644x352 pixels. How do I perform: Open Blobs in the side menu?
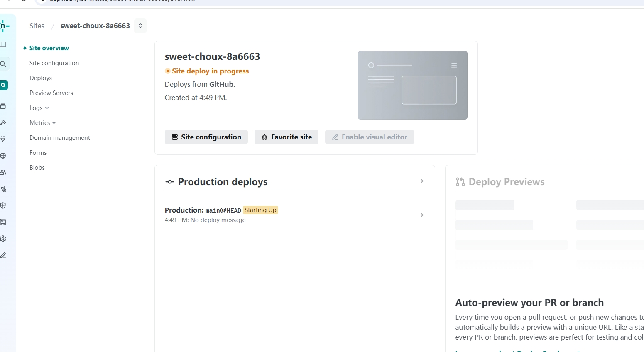pyautogui.click(x=37, y=168)
